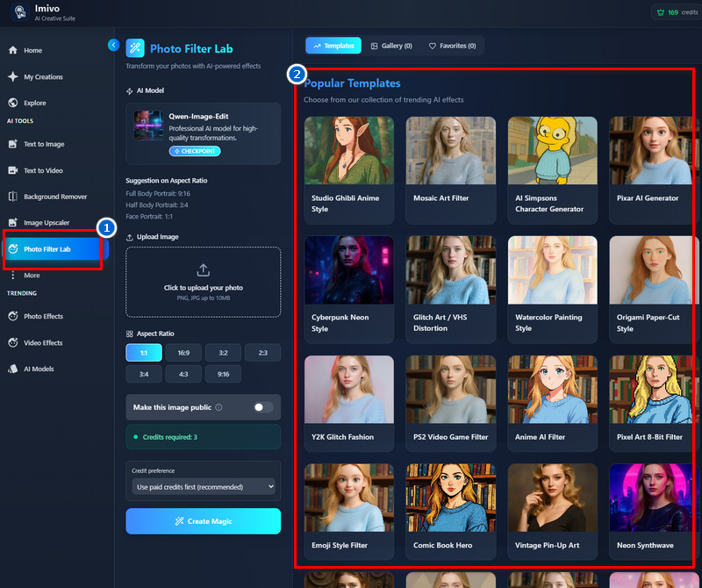
Task: Toggle Make this image public switch
Action: pos(262,407)
